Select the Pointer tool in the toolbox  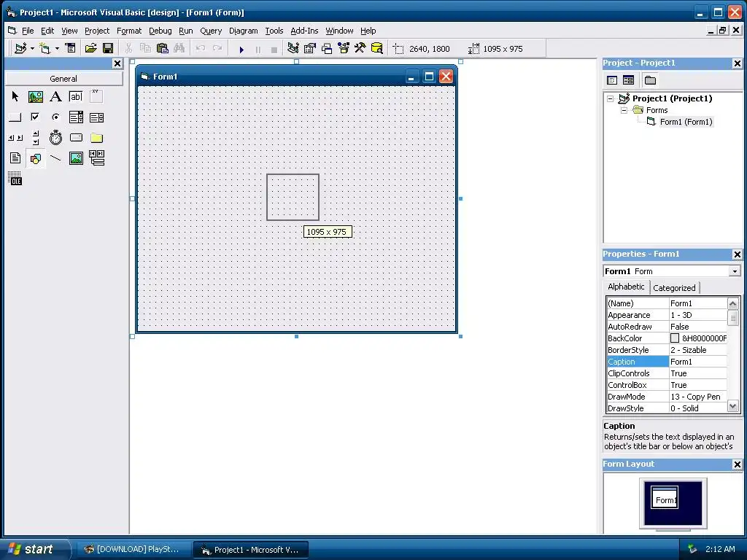[15, 97]
